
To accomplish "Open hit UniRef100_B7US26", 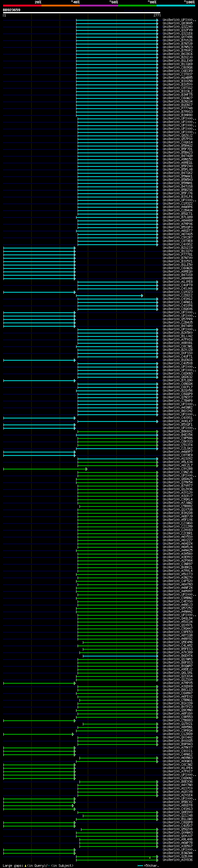I will click(178, 40).
